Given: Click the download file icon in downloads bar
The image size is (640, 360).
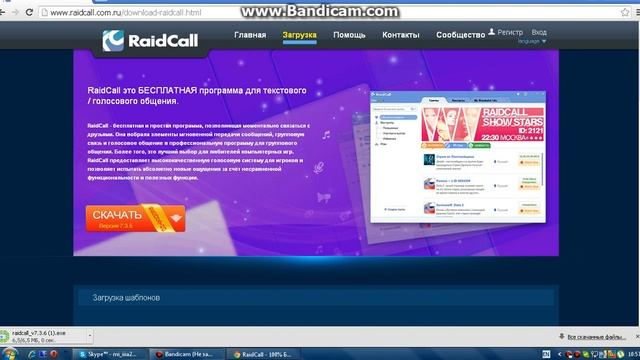Looking at the screenshot, I should pos(4,336).
